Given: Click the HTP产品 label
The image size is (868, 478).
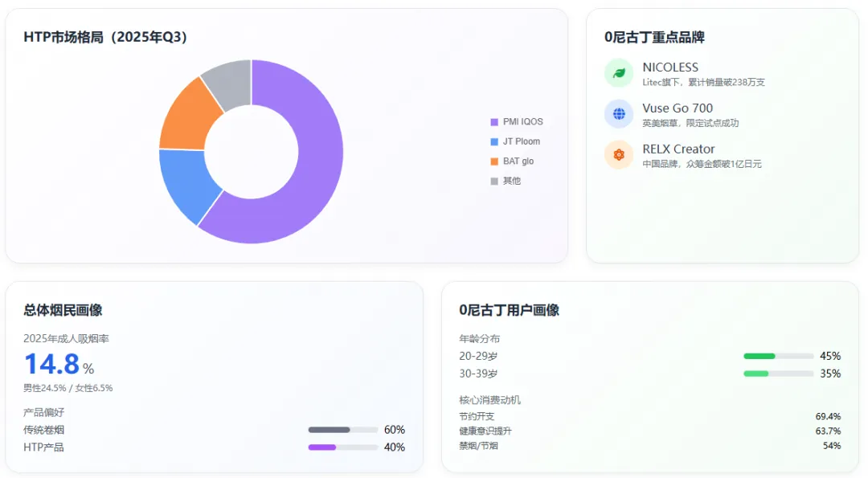Looking at the screenshot, I should click(43, 447).
